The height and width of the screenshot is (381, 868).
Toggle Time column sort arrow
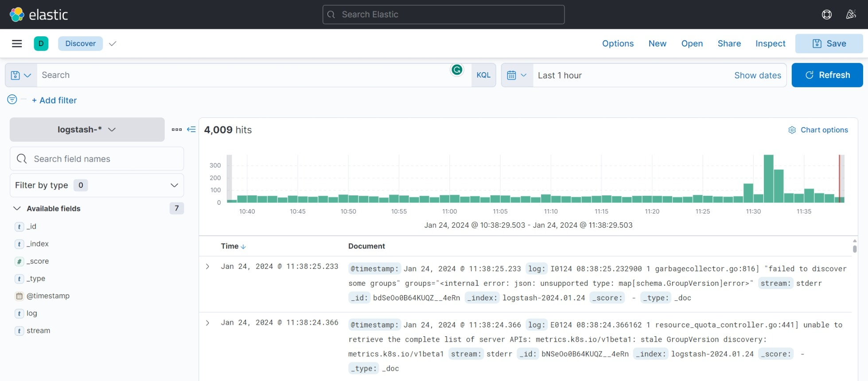tap(243, 246)
